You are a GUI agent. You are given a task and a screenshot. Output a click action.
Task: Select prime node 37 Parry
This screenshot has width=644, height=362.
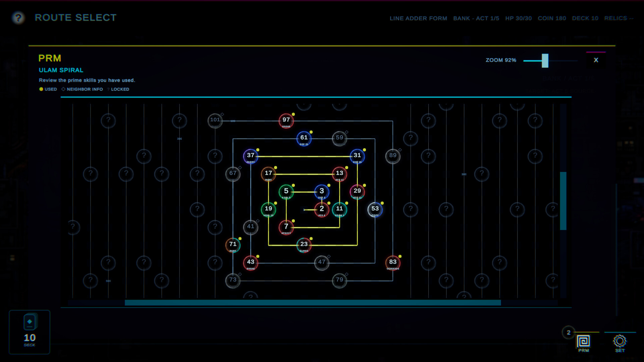coord(251,156)
